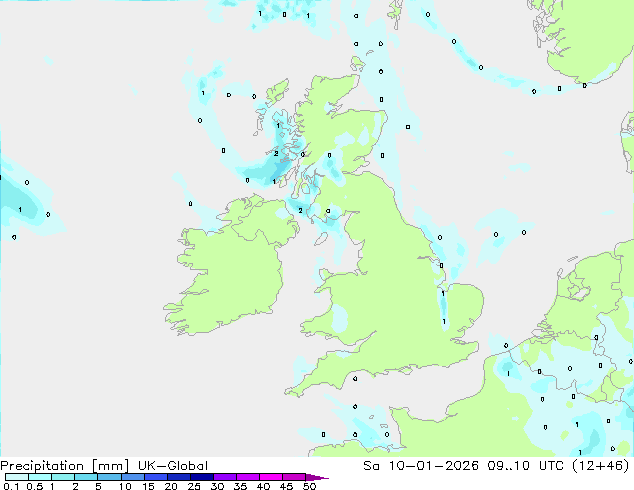The width and height of the screenshot is (634, 490).
Task: Click the date 'Sa 10-01-2026' text
Action: point(421,466)
